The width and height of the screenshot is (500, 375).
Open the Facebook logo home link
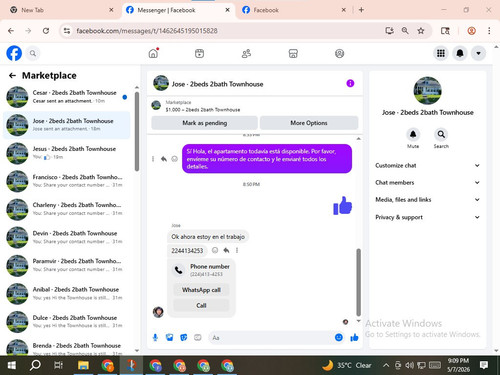tap(14, 53)
